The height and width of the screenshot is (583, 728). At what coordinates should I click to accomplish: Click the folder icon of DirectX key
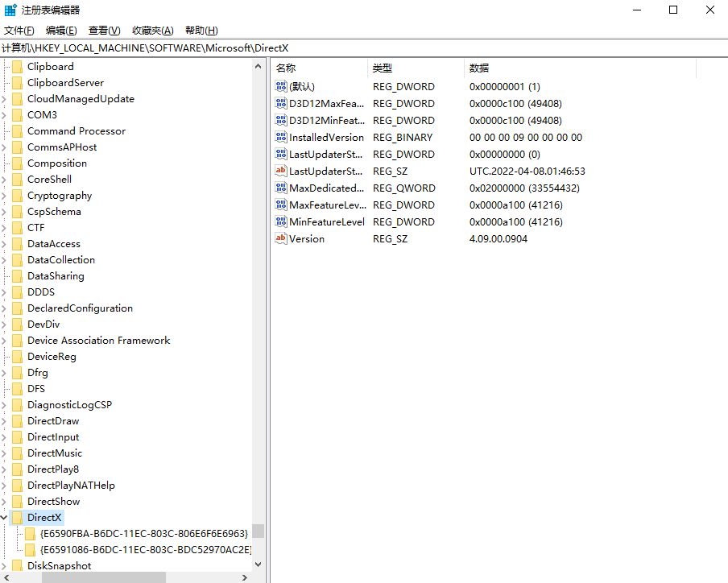pyautogui.click(x=17, y=517)
